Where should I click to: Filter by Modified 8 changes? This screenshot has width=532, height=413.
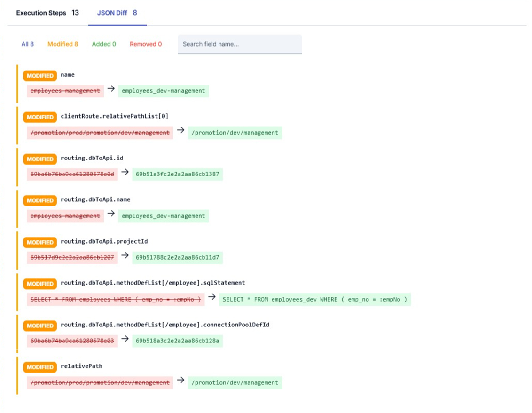(x=63, y=44)
